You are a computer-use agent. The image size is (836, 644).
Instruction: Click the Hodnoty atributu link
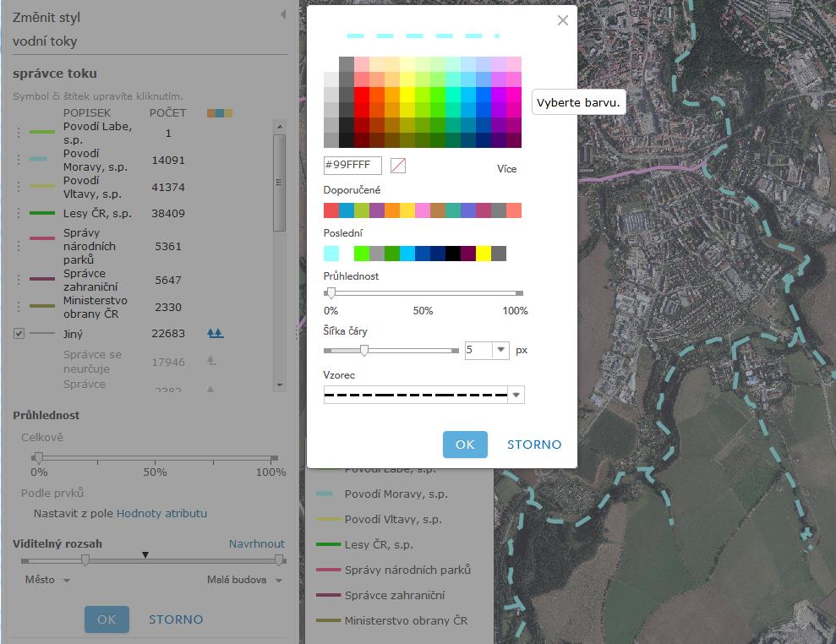coord(161,513)
